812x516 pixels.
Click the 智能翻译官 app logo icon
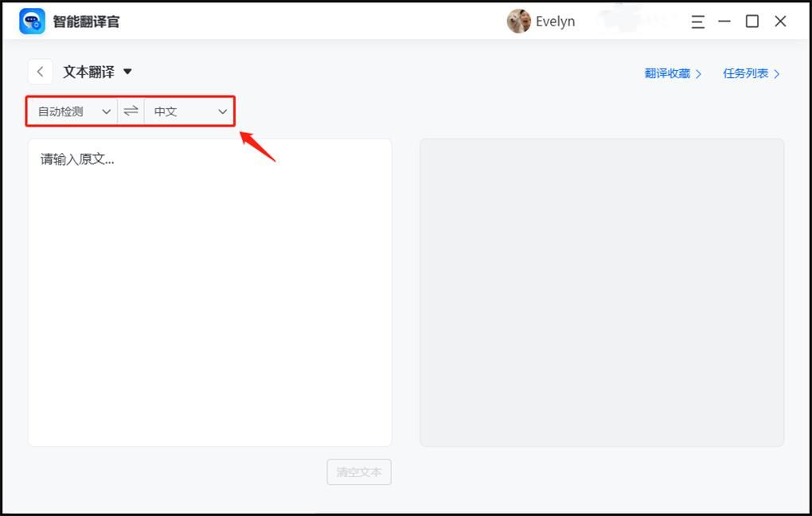[x=32, y=21]
